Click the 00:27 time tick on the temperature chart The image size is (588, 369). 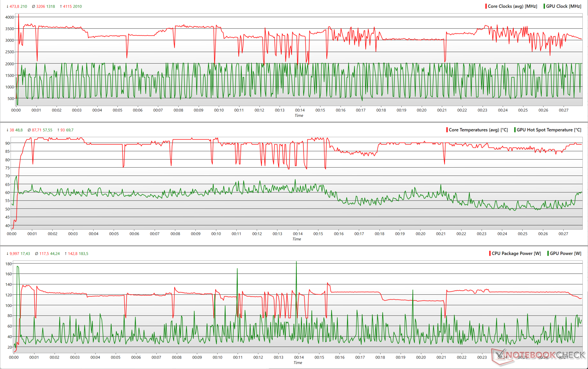coord(563,234)
